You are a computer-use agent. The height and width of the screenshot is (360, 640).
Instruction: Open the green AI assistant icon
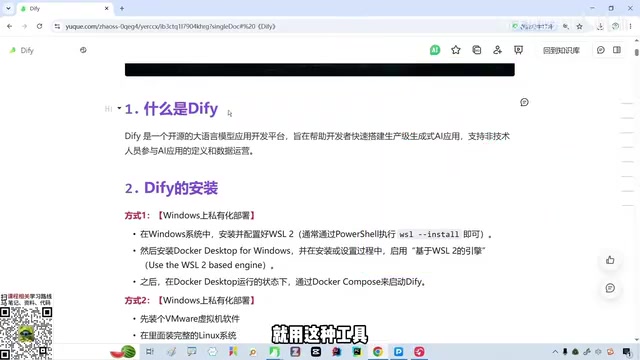435,50
